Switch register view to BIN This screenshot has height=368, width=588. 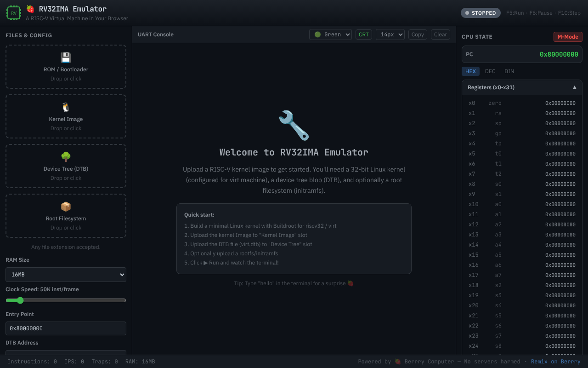coord(509,71)
